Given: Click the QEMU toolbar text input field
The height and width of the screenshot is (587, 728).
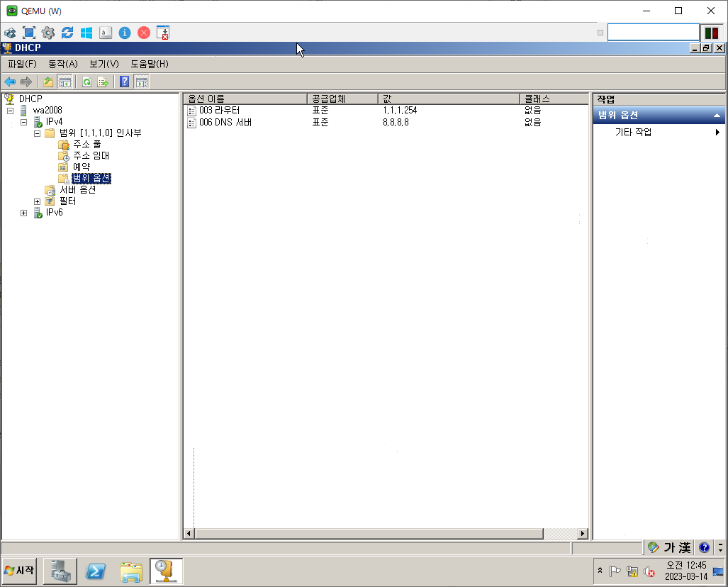Looking at the screenshot, I should (x=654, y=33).
